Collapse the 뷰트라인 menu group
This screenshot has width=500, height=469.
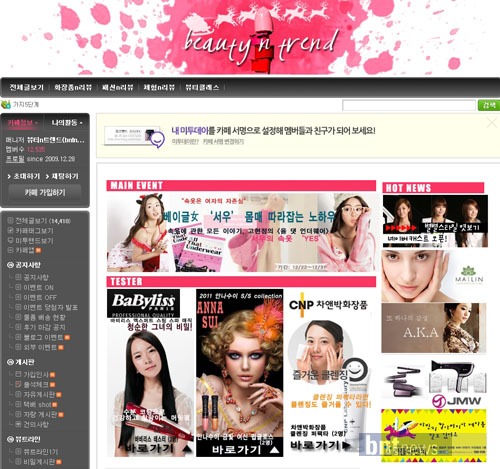point(10,439)
